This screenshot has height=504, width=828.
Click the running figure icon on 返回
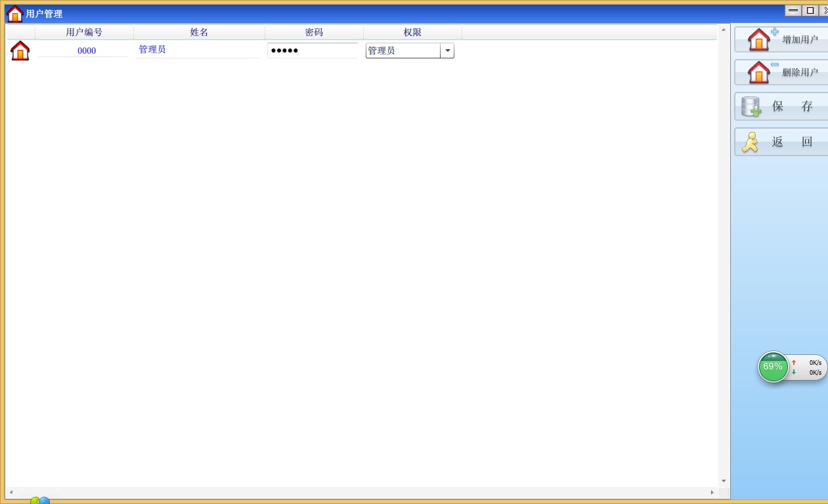[x=750, y=142]
